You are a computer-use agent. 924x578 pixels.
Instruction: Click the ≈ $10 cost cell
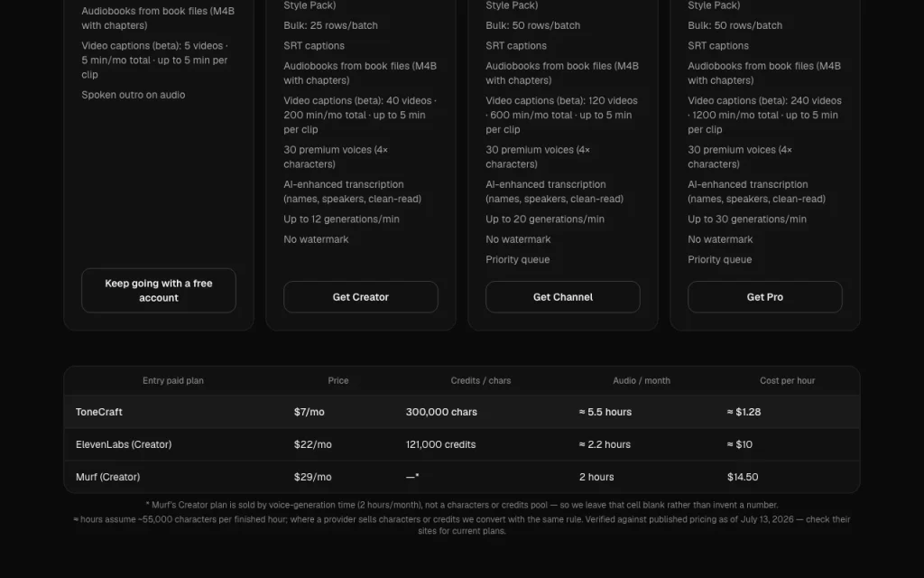[740, 444]
